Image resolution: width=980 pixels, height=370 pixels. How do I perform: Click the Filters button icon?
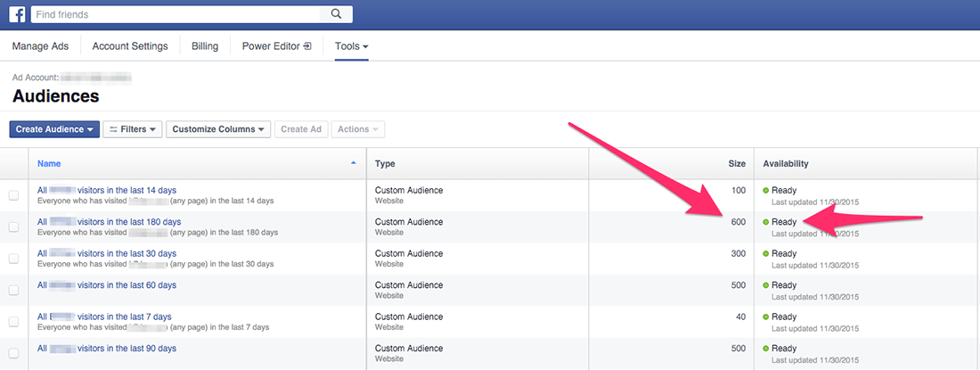click(113, 129)
